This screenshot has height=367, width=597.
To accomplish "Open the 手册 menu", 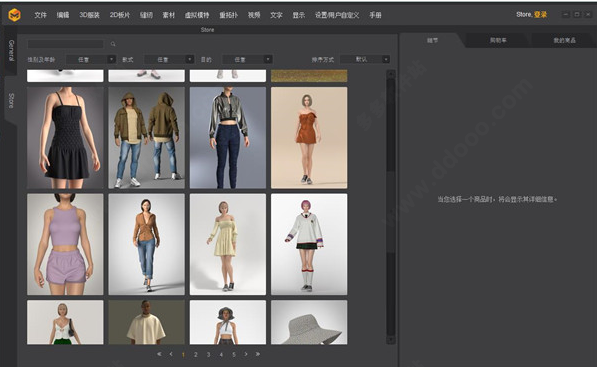I will click(x=375, y=15).
